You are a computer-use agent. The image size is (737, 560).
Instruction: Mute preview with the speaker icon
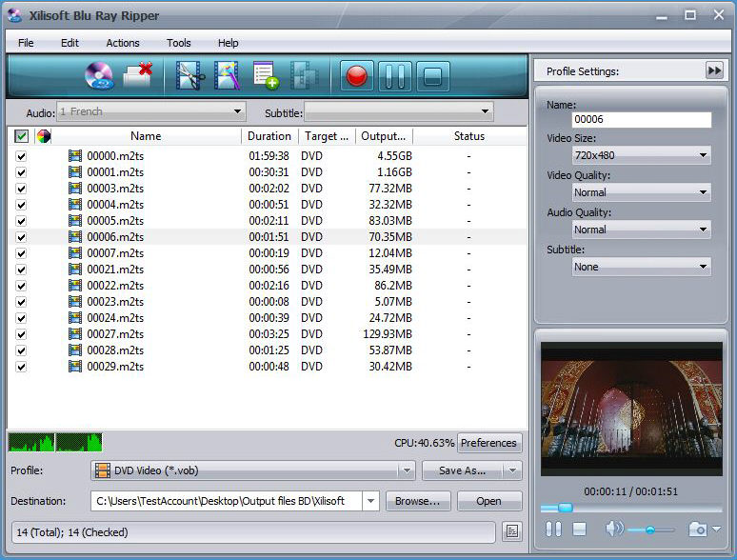tap(614, 529)
